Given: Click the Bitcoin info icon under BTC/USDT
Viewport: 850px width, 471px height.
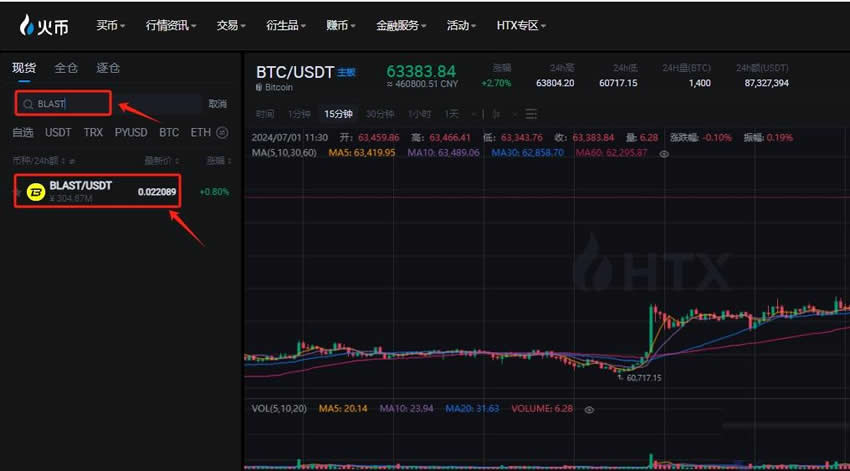Looking at the screenshot, I should pos(259,88).
